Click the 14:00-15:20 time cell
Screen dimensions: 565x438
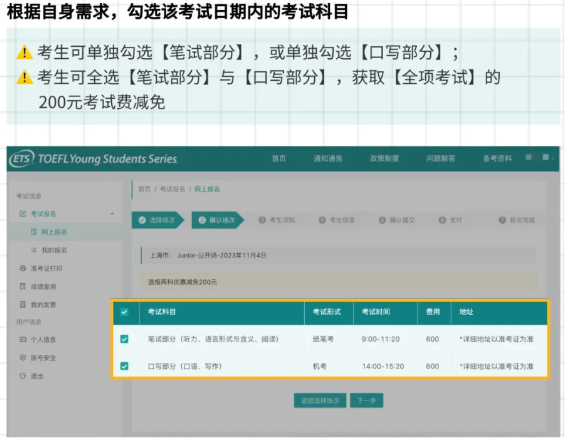383,366
